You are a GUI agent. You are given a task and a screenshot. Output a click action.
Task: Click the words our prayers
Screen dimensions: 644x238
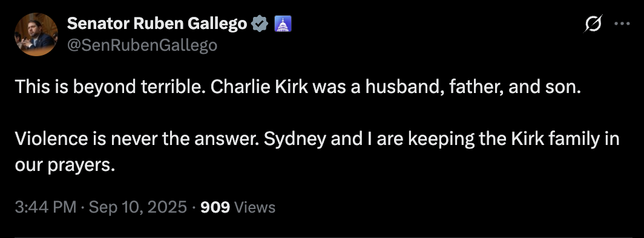[65, 165]
